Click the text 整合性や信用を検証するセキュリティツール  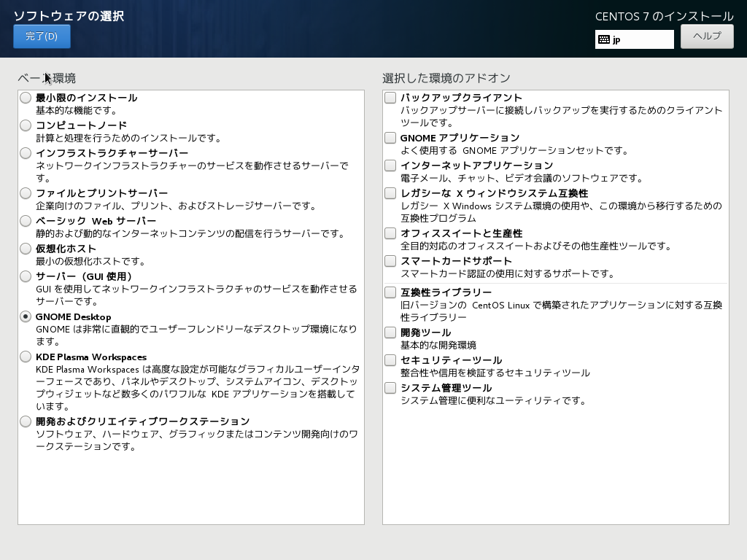[x=495, y=373]
